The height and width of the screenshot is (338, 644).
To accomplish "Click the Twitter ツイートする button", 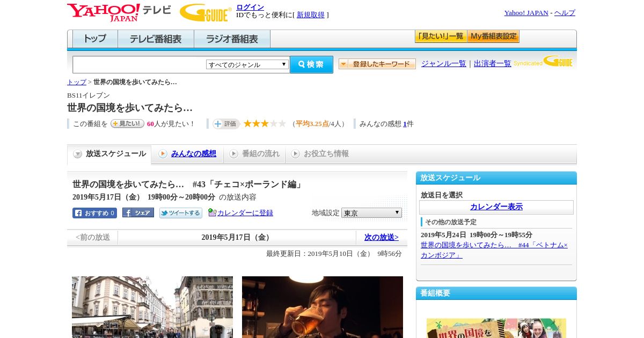I will coord(181,213).
